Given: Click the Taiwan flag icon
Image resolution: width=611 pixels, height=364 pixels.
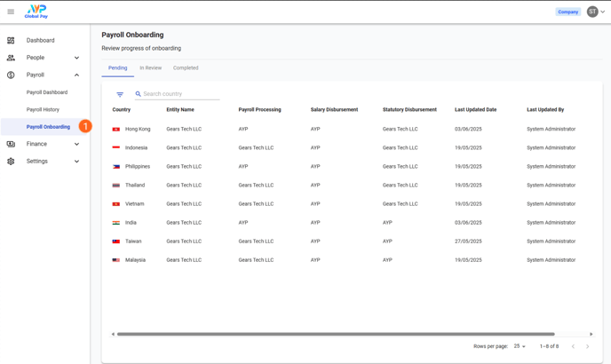Looking at the screenshot, I should (116, 241).
